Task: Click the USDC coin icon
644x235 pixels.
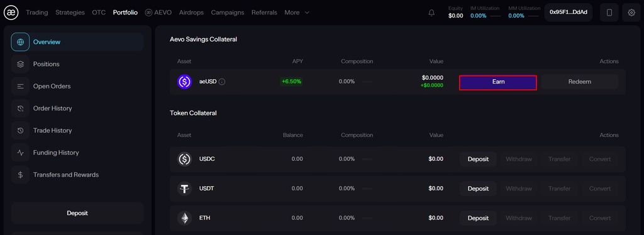Action: click(184, 159)
